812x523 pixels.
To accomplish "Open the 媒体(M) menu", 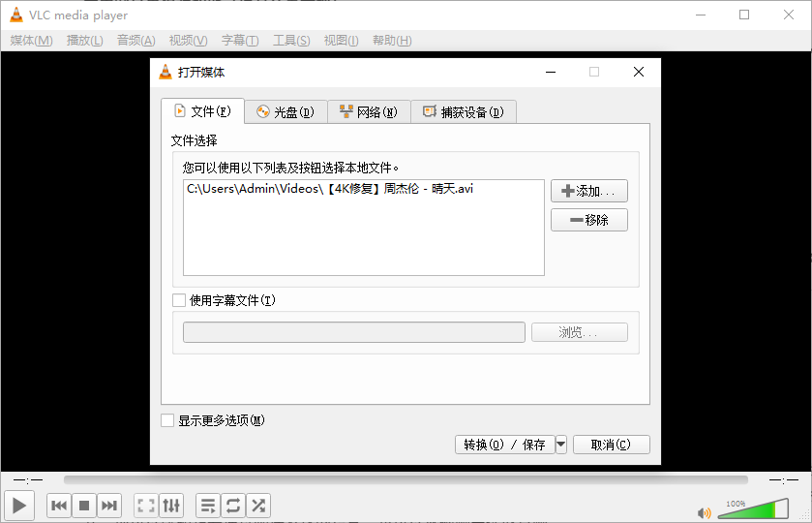I will tap(32, 41).
